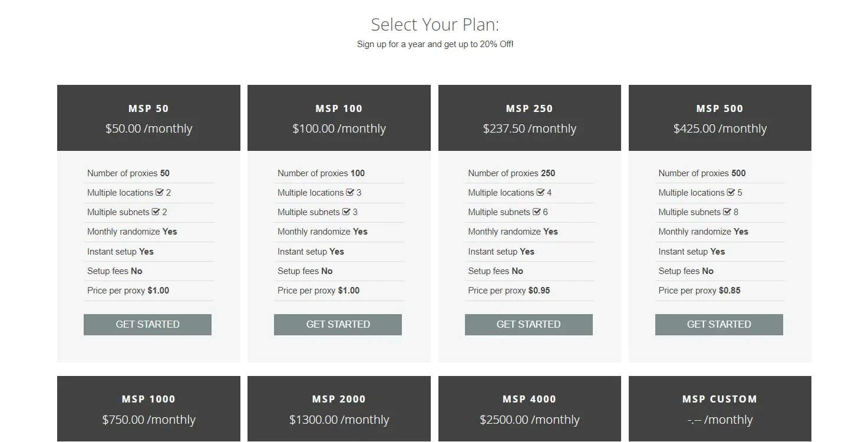Image resolution: width=868 pixels, height=442 pixels.
Task: Select the MSP 2000 plan header
Action: (x=339, y=400)
